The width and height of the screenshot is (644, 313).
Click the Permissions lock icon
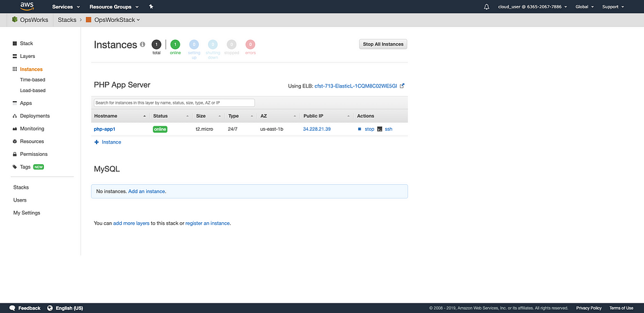pyautogui.click(x=15, y=154)
